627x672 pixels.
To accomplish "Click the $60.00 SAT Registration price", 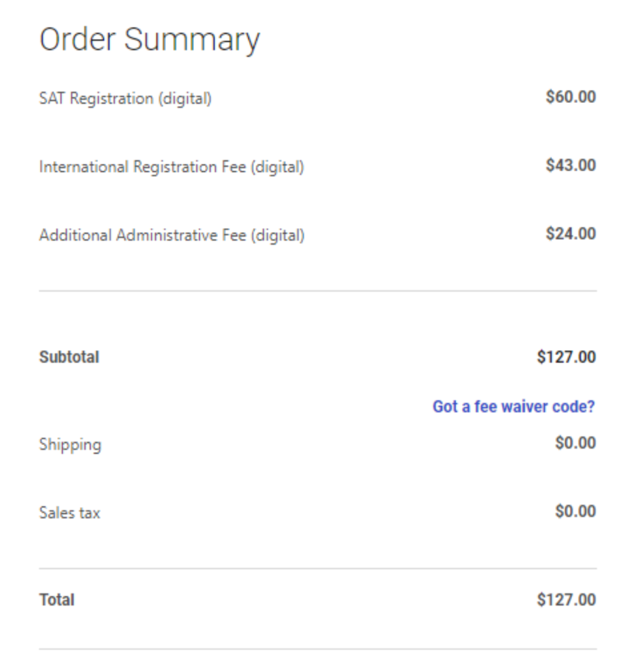I will 571,97.
